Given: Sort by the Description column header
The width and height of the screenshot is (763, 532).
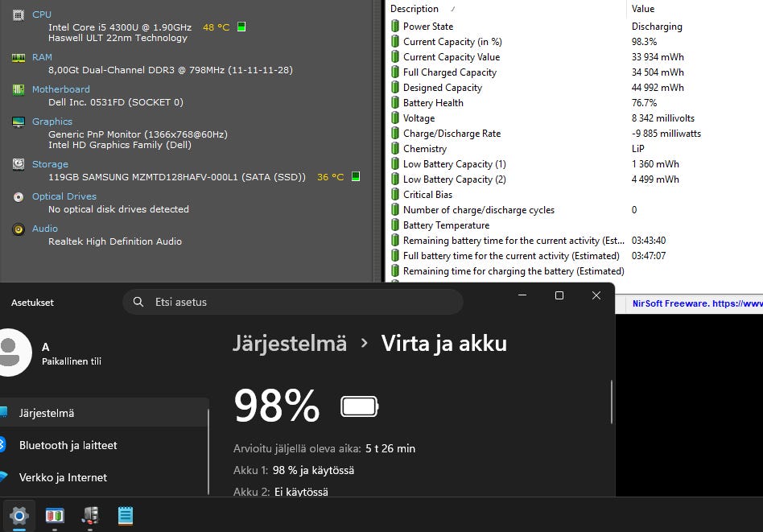Looking at the screenshot, I should click(506, 9).
